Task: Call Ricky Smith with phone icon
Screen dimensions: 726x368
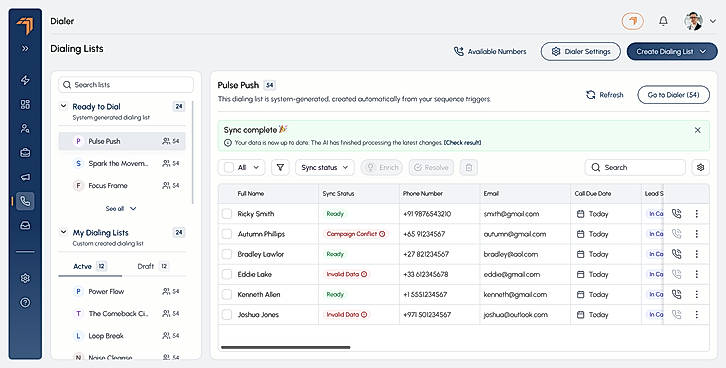Action: 676,214
